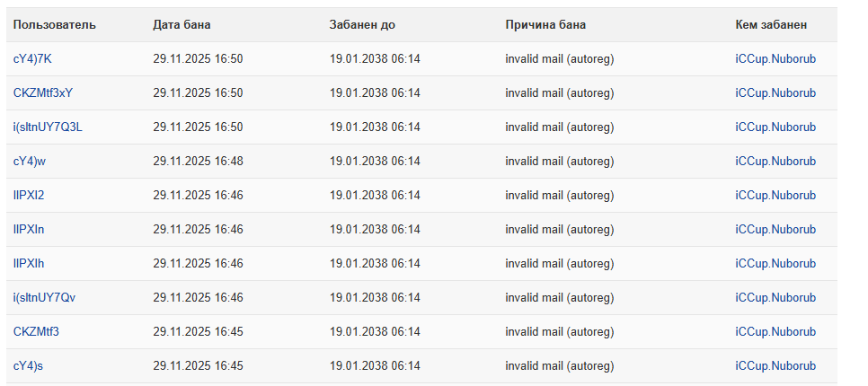Click the Дата бана column header
The height and width of the screenshot is (386, 868).
tap(182, 25)
